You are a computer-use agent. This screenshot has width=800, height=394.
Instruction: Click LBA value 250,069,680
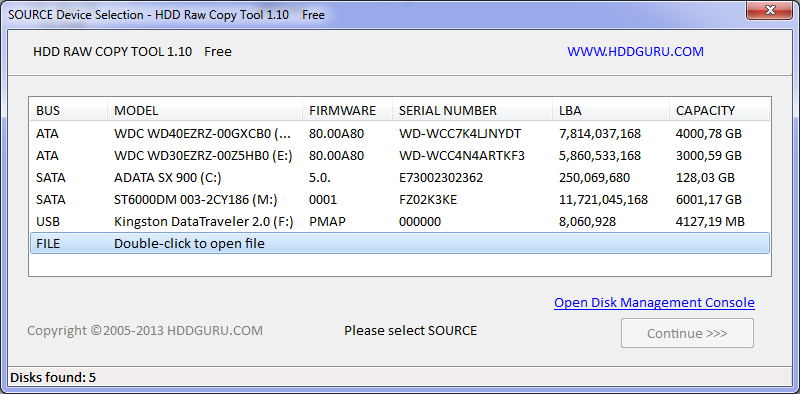click(x=594, y=178)
